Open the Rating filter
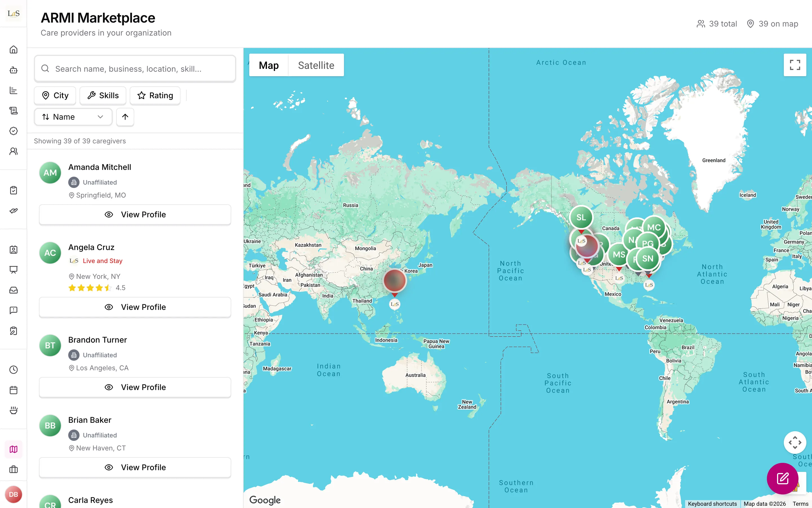The height and width of the screenshot is (508, 812). (x=155, y=95)
